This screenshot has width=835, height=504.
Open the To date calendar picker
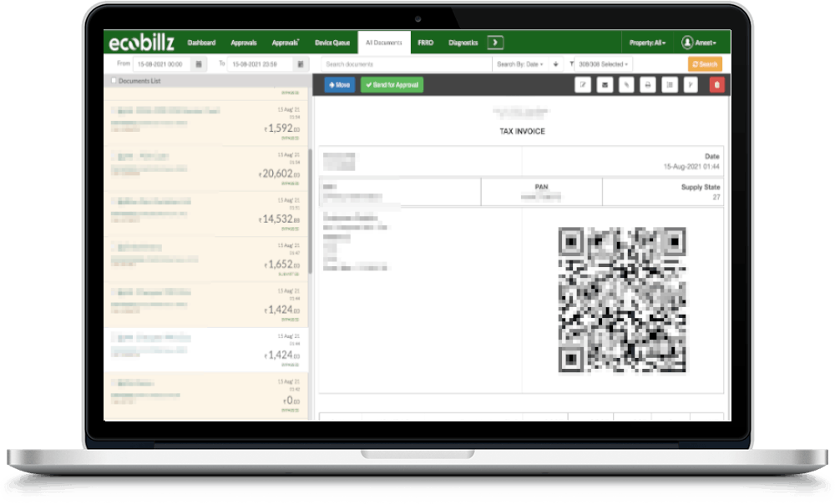pyautogui.click(x=301, y=64)
